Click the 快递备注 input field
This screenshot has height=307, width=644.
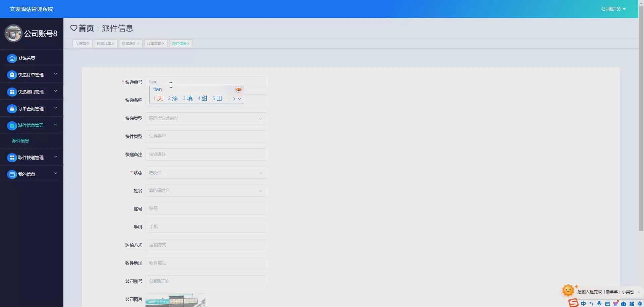[x=206, y=155]
